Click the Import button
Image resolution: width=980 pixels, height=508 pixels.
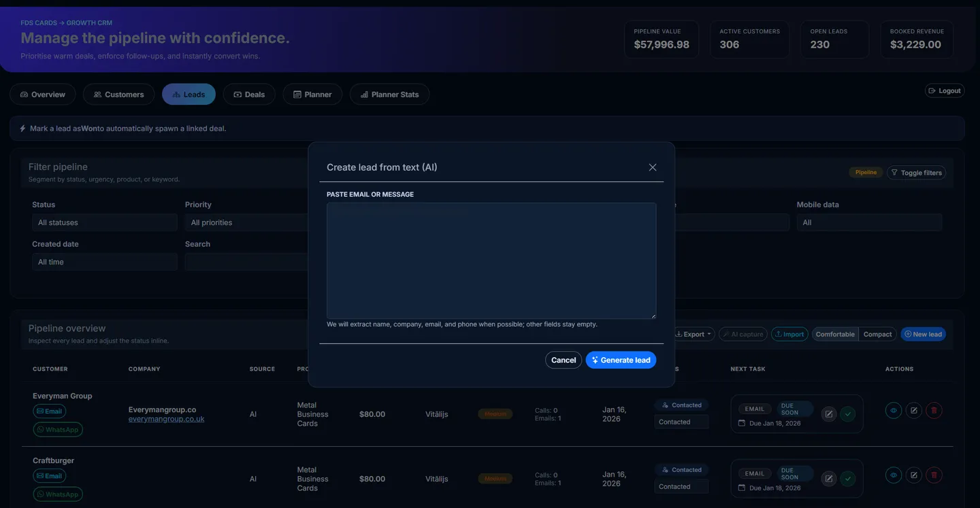click(x=789, y=334)
